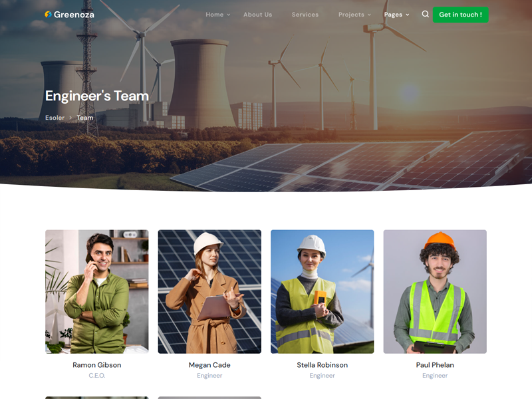
Task: Follow the Esoler breadcrumb link
Action: pos(55,118)
